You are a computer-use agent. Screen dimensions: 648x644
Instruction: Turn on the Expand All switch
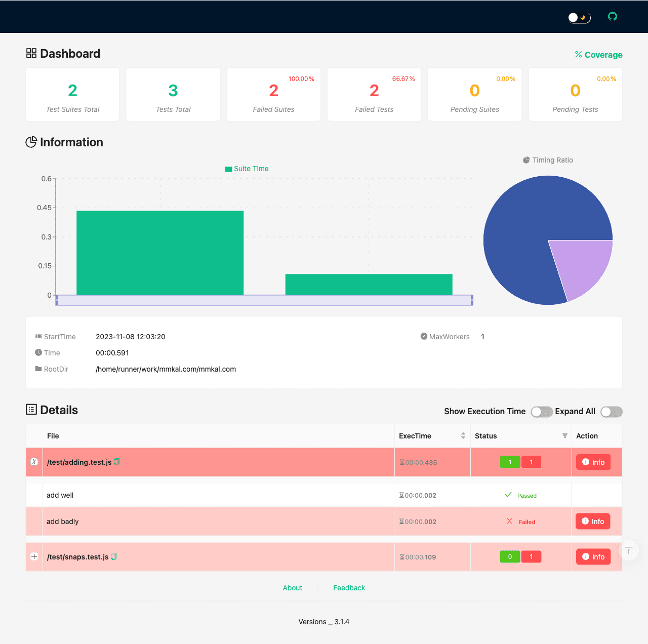pyautogui.click(x=611, y=412)
